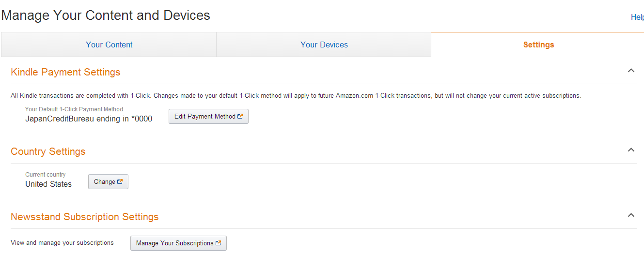Screen dimensions: 644x255
Task: Open the Help link
Action: pos(637,17)
